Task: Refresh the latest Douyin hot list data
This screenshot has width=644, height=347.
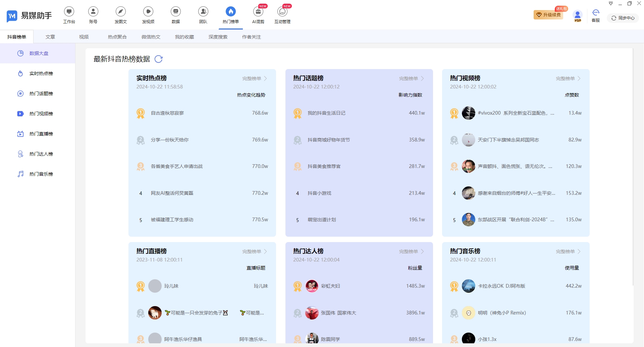Action: [x=159, y=59]
